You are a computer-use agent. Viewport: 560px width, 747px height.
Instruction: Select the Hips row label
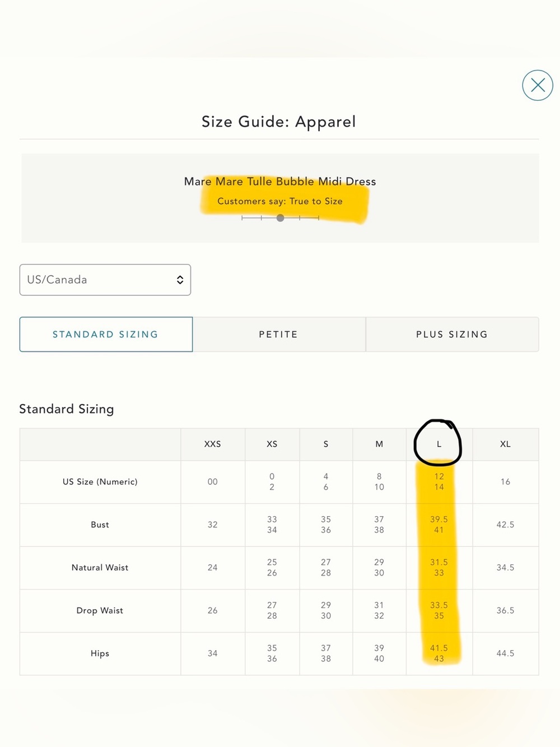(x=100, y=653)
